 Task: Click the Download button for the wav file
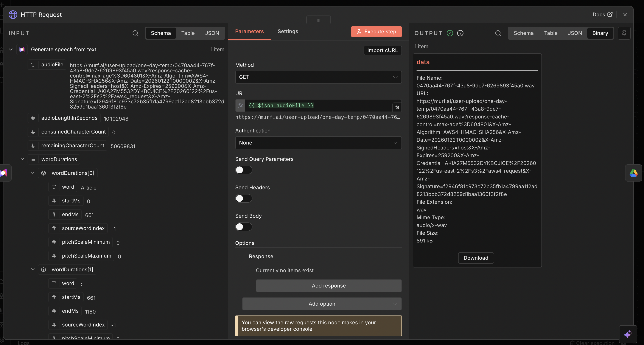[x=476, y=258]
